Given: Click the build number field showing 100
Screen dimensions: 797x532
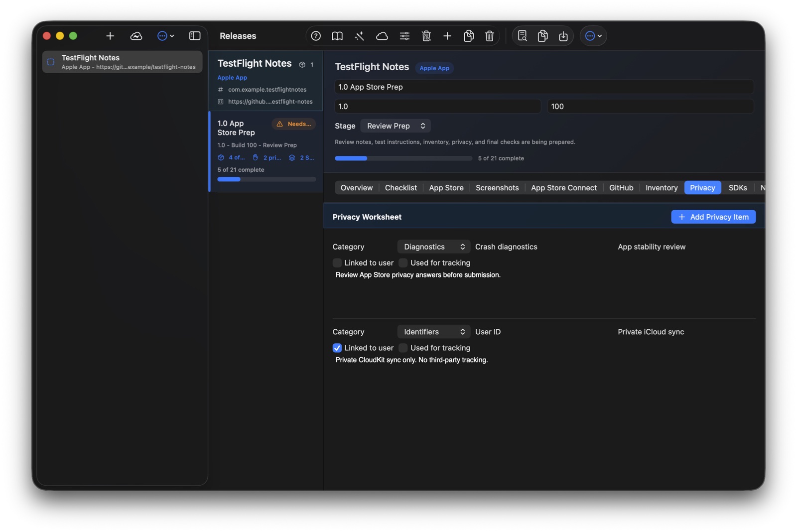Looking at the screenshot, I should (650, 106).
